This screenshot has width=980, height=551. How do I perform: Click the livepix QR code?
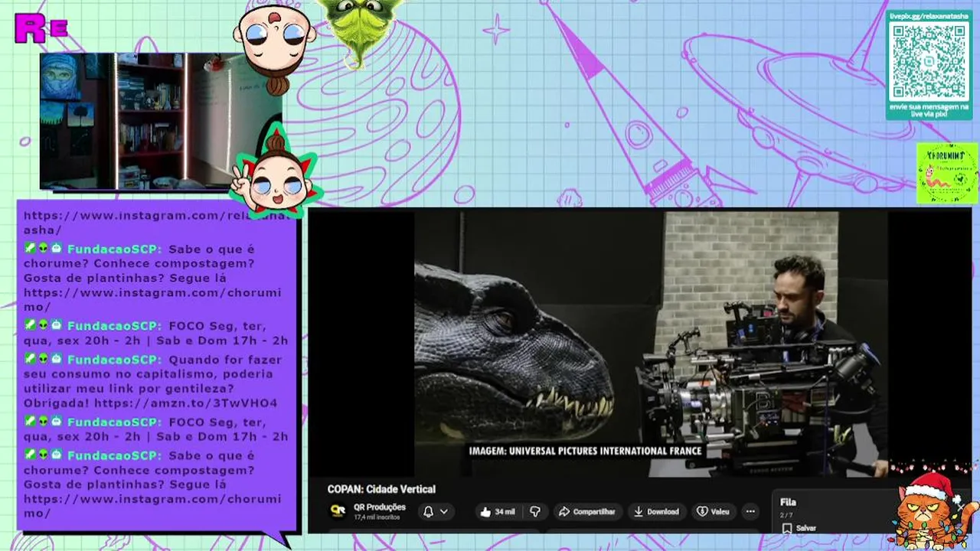[x=929, y=60]
